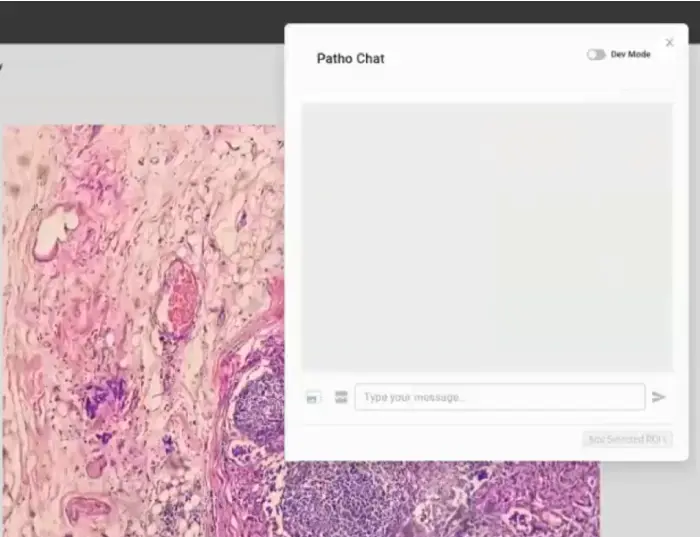The image size is (700, 537).
Task: Select the red blood vessel on the slide
Action: point(181,298)
